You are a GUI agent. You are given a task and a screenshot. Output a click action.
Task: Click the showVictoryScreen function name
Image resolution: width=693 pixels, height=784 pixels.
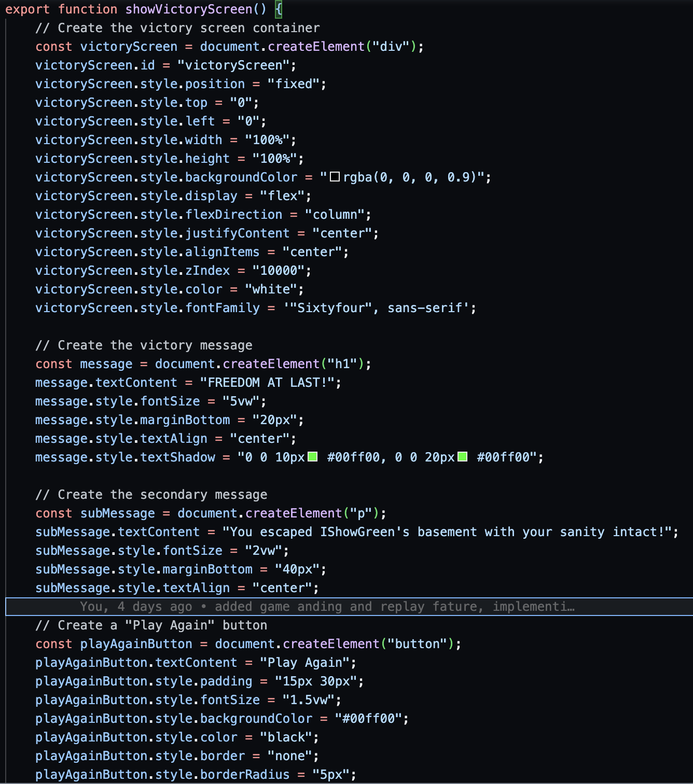point(188,9)
